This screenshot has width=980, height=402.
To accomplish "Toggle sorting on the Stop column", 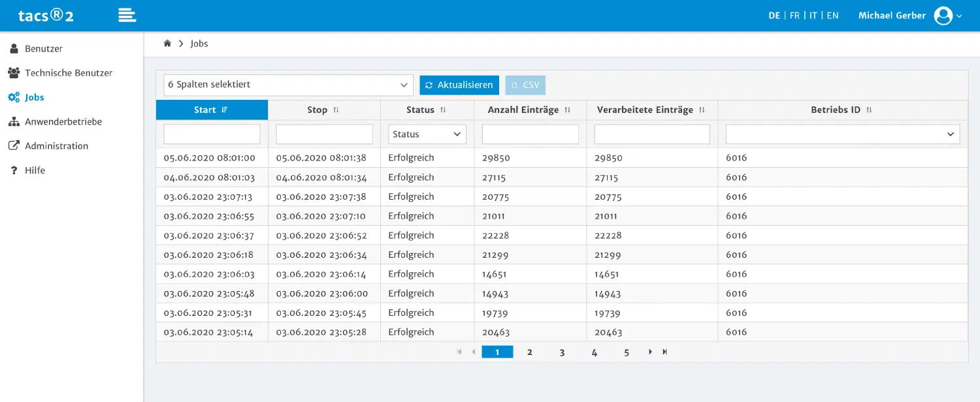I will pyautogui.click(x=336, y=110).
